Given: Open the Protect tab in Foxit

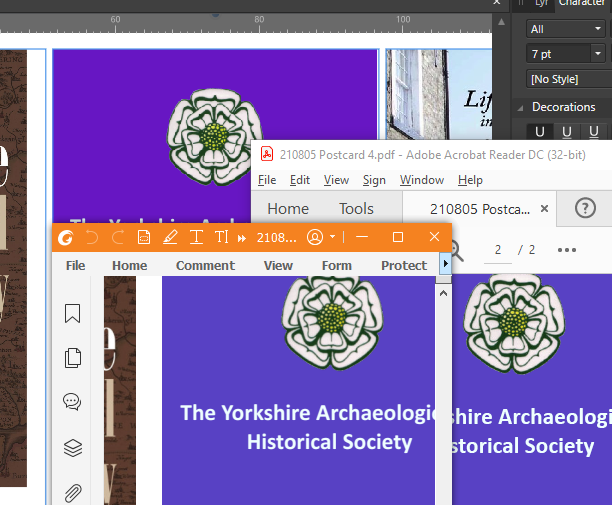Looking at the screenshot, I should pos(404,265).
